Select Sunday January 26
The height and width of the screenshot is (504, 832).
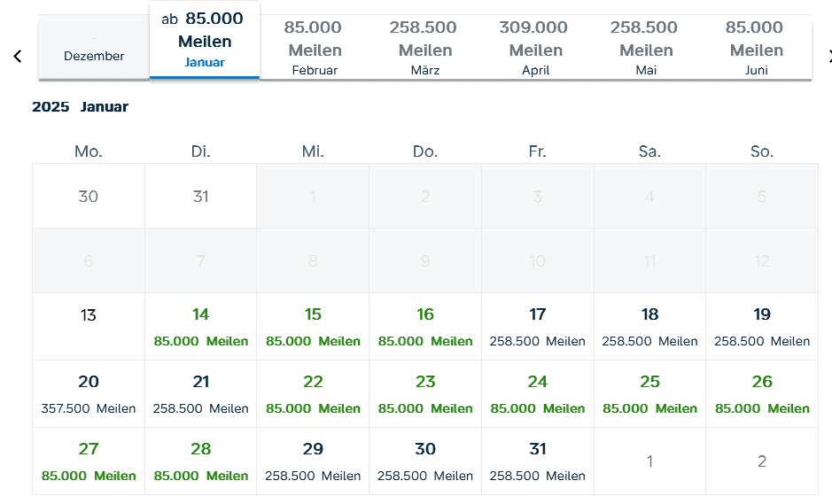coord(762,393)
